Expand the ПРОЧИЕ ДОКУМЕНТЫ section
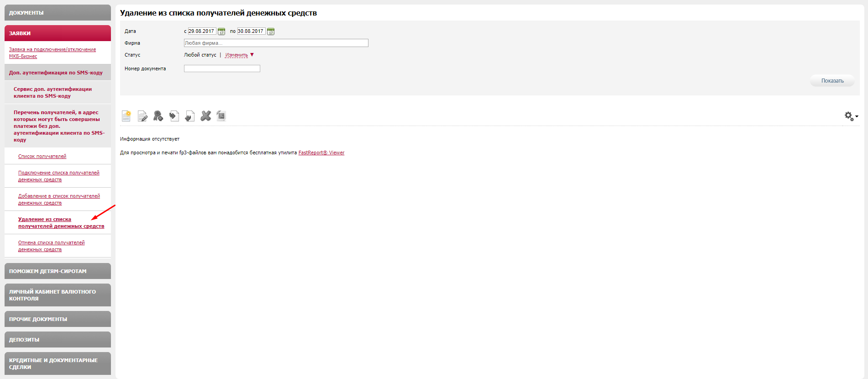Screen dimensions: 868x379 click(x=58, y=319)
